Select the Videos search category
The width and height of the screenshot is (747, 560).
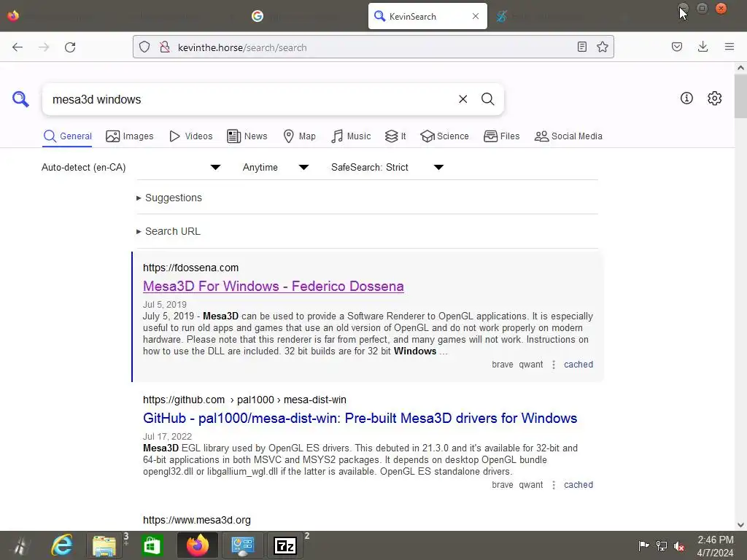[191, 136]
